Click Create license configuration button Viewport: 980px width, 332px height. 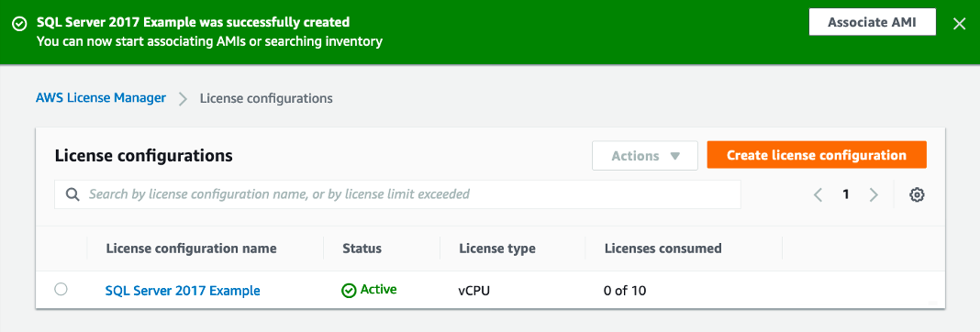tap(817, 155)
